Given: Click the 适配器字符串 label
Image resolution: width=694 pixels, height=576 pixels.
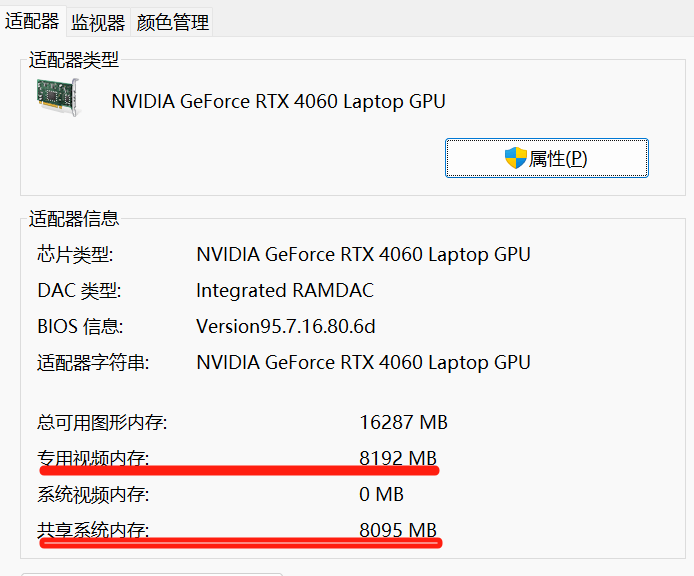Looking at the screenshot, I should pos(93,363).
